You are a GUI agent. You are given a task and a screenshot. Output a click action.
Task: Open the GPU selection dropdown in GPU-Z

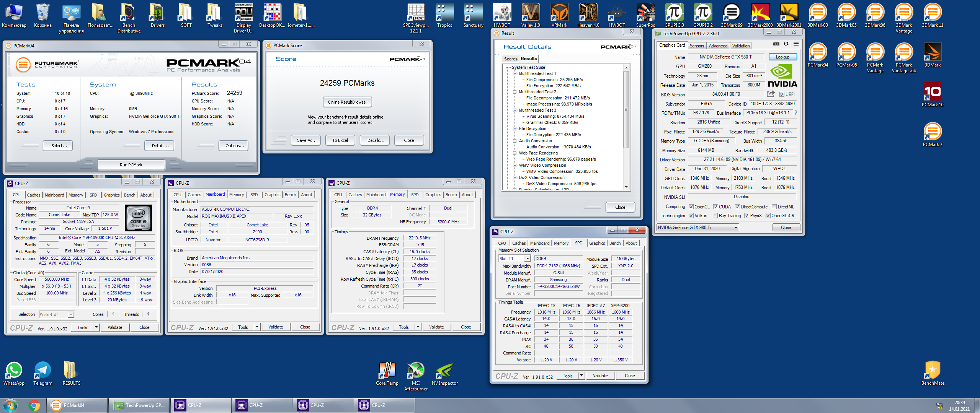[697, 228]
